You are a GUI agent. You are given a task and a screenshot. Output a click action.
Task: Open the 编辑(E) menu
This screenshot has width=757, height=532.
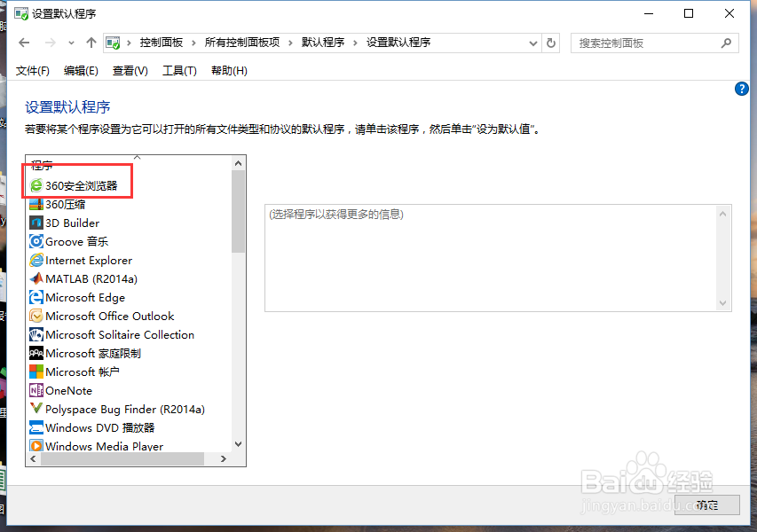point(81,71)
